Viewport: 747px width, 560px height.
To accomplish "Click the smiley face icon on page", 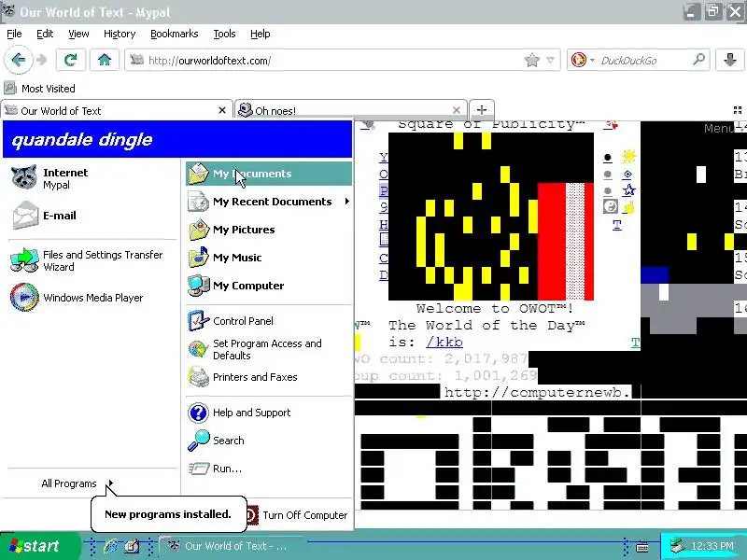I will click(x=611, y=206).
